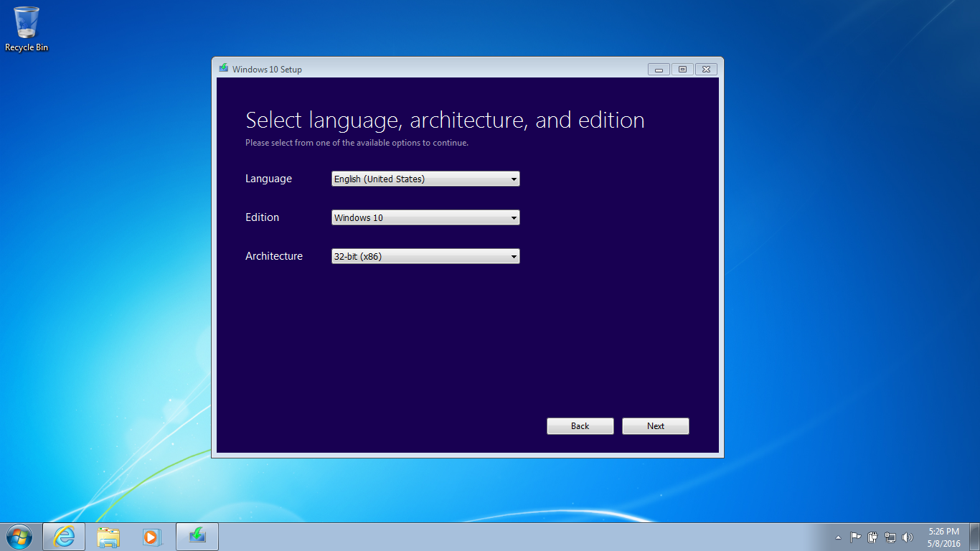Screen dimensions: 980x551
Task: Click the 'Select language, architecture, and edition' heading
Action: point(445,120)
